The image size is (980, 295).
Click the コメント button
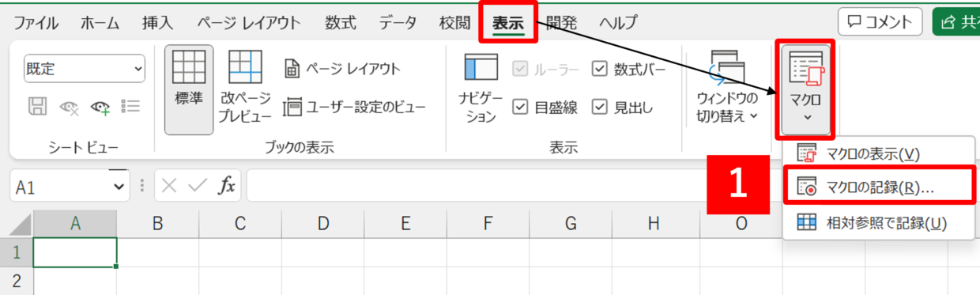[x=880, y=22]
